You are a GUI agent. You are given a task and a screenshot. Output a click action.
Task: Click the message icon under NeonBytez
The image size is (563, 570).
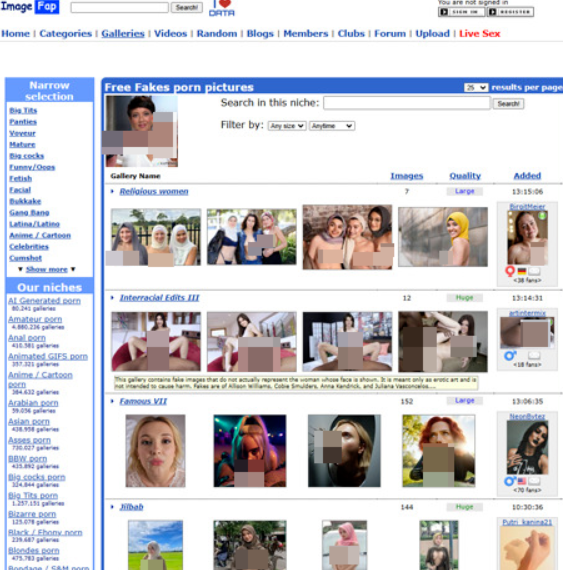(x=534, y=481)
